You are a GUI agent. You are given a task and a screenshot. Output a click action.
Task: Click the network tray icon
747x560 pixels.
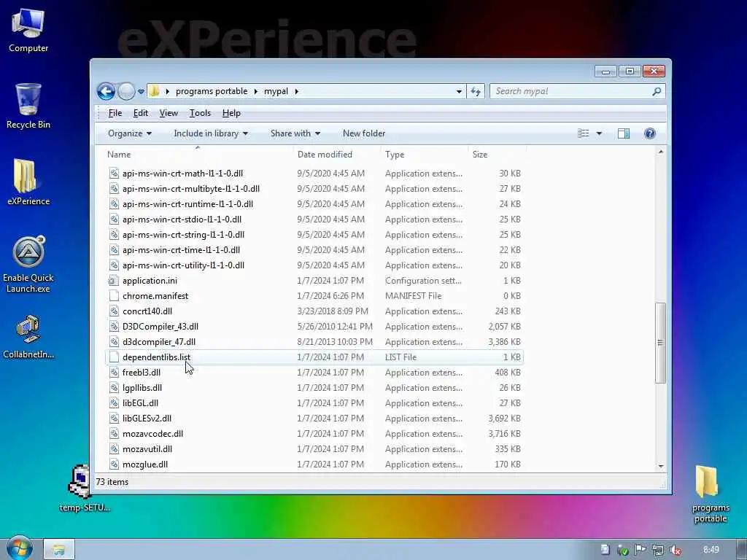coord(658,550)
